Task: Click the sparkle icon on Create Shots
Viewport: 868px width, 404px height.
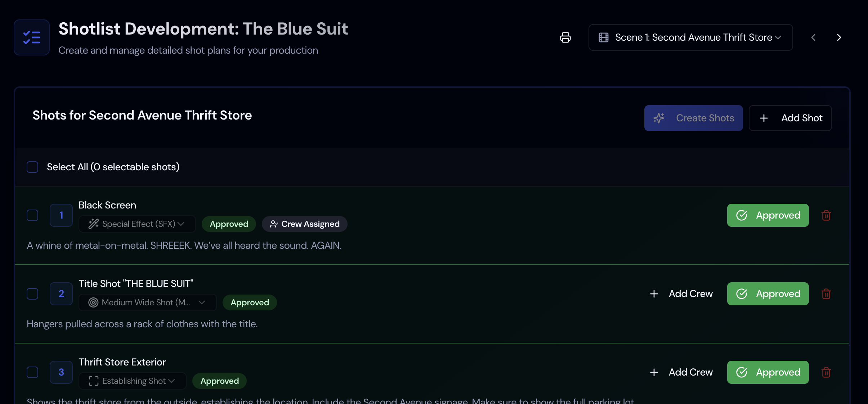Action: click(659, 118)
